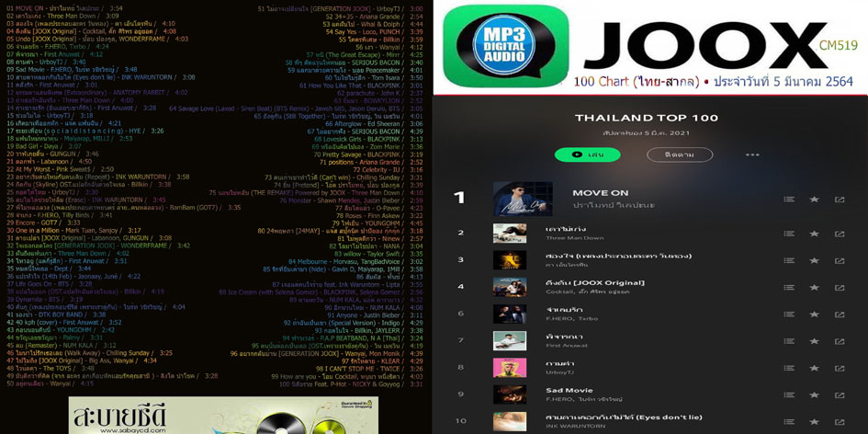This screenshot has height=434, width=868.
Task: Click the green JOOX MP3 Digital Audio logo
Action: (506, 46)
